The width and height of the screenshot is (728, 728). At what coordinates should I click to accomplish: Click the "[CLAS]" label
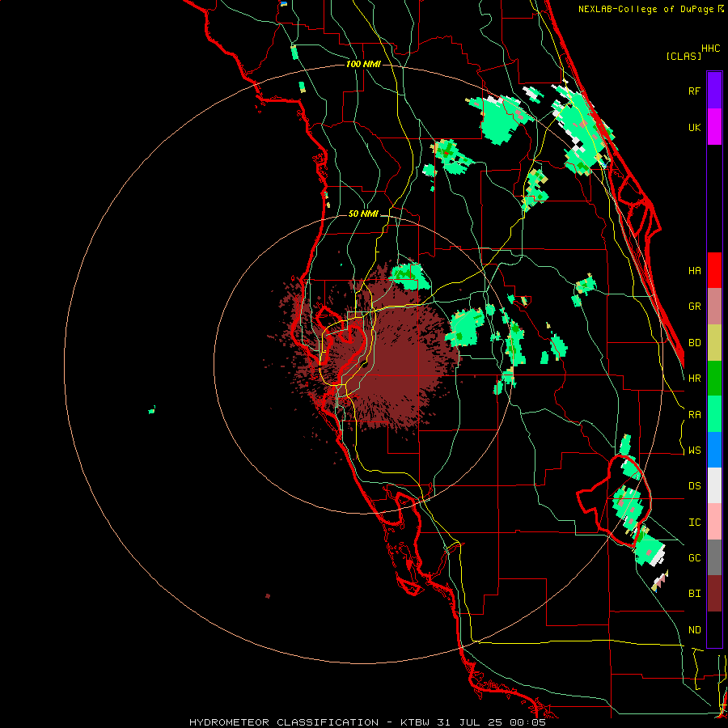tap(684, 56)
